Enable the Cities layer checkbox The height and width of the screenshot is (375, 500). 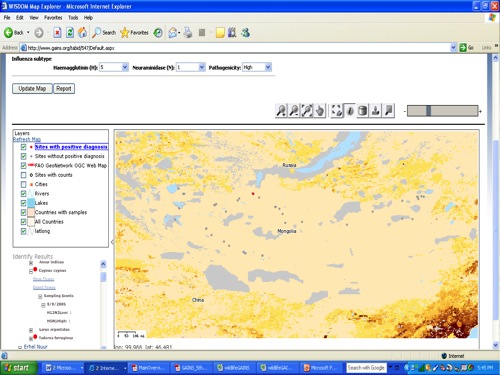coord(23,184)
